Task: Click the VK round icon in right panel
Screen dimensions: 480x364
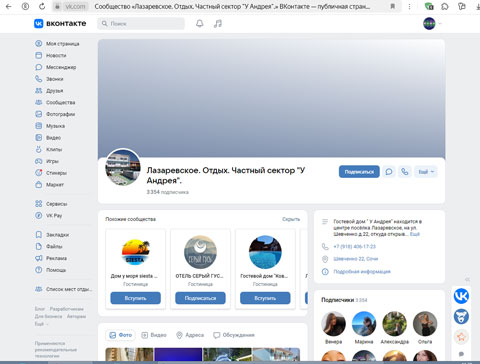Action: [x=461, y=296]
